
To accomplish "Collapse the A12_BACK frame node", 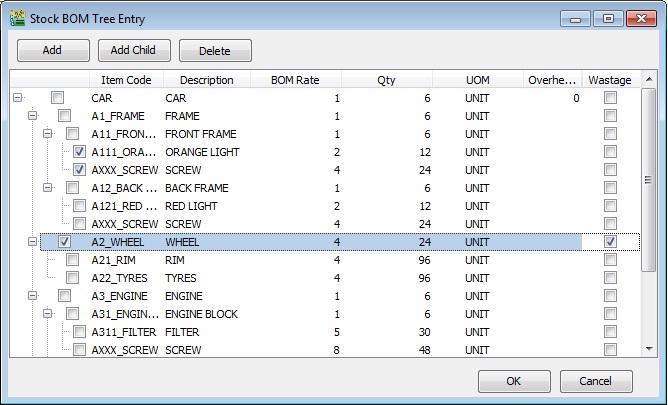I will [48, 187].
